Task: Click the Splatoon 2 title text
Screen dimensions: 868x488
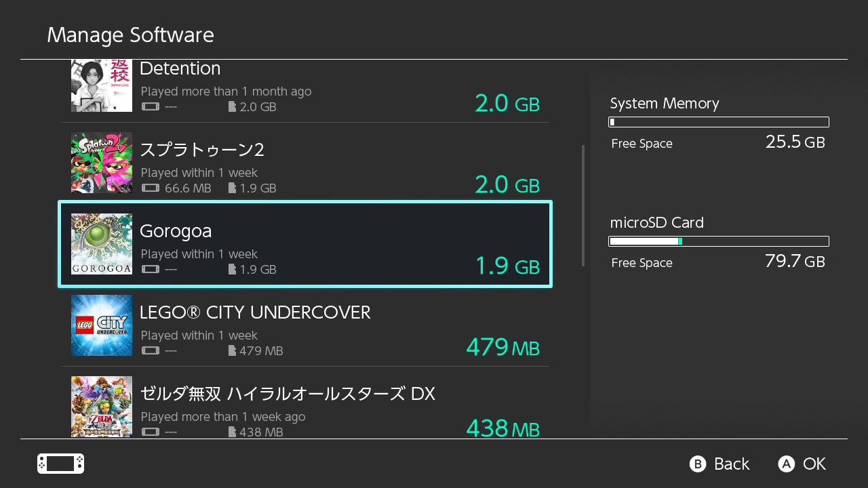Action: pos(201,150)
